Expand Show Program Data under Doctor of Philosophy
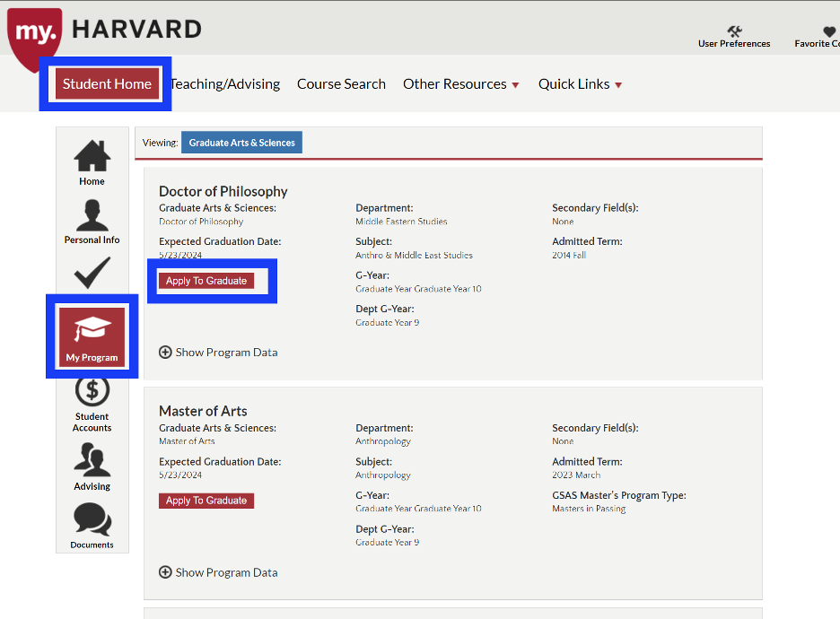The width and height of the screenshot is (840, 619). pos(218,353)
